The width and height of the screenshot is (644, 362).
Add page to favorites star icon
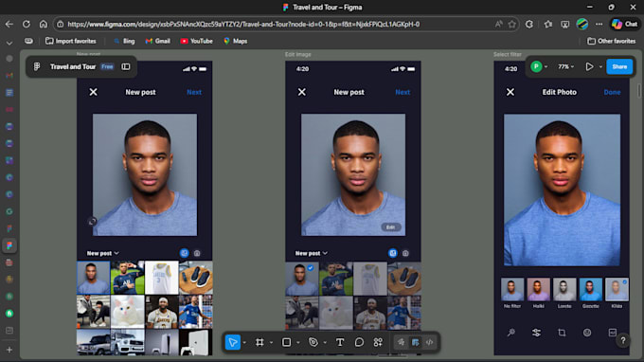pyautogui.click(x=511, y=25)
